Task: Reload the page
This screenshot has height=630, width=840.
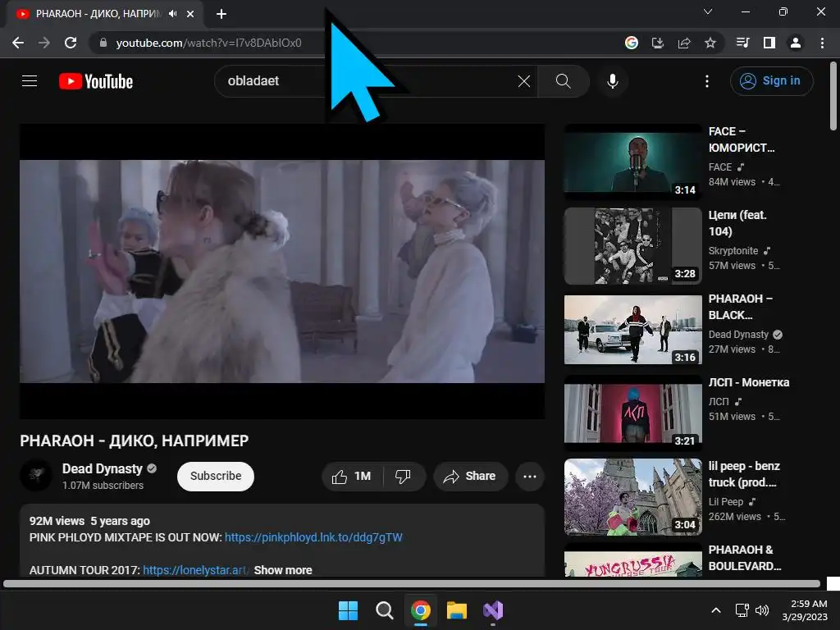Action: [71, 43]
